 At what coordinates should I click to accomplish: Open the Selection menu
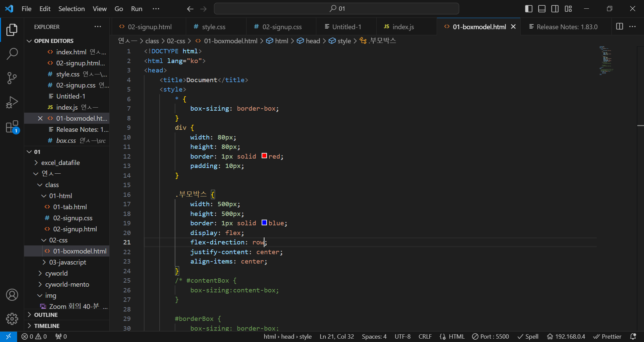click(71, 9)
